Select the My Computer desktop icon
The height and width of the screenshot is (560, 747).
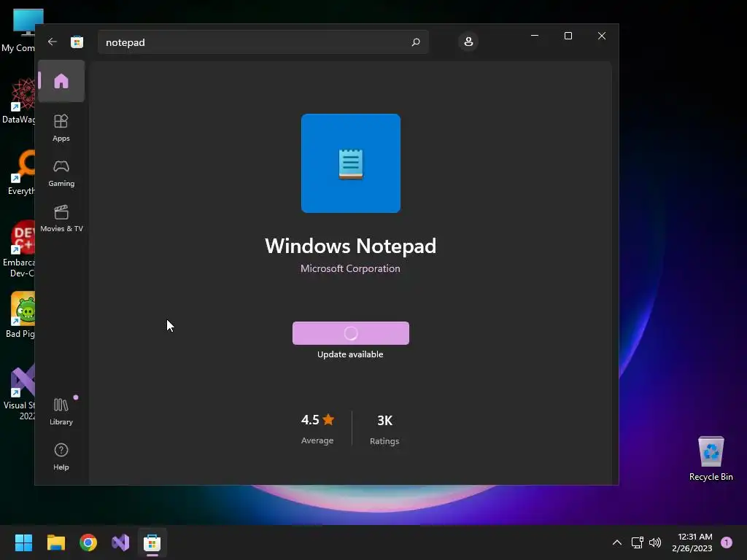pos(19,31)
